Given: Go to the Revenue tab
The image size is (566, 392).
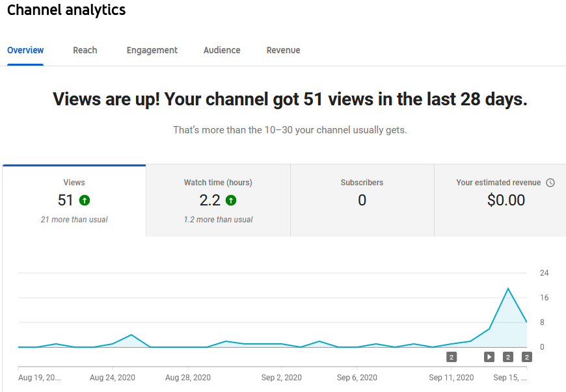Looking at the screenshot, I should tap(283, 50).
